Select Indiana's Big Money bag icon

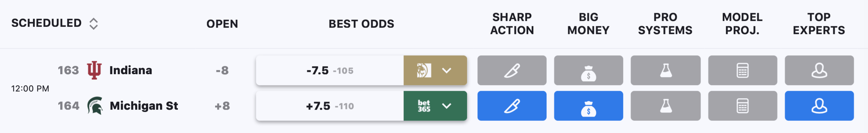[x=588, y=70]
